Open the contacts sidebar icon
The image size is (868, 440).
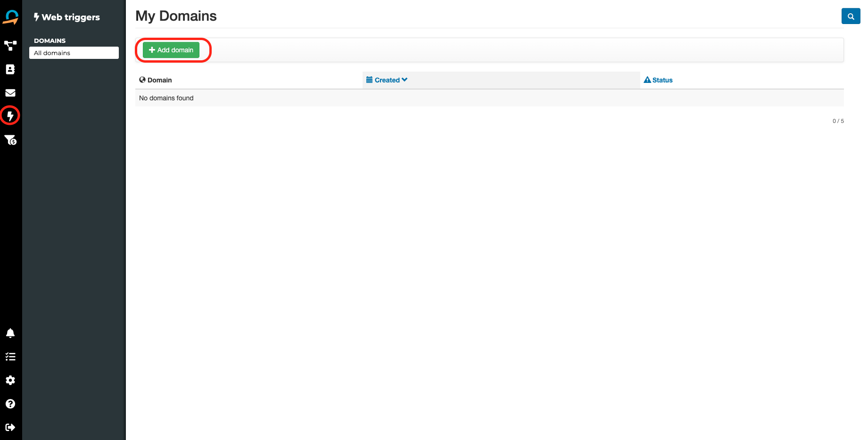(x=10, y=69)
